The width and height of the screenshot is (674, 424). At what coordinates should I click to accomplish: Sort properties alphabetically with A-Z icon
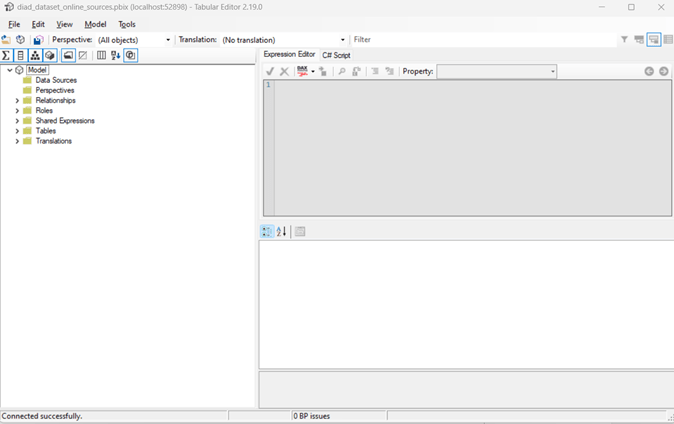pyautogui.click(x=282, y=232)
